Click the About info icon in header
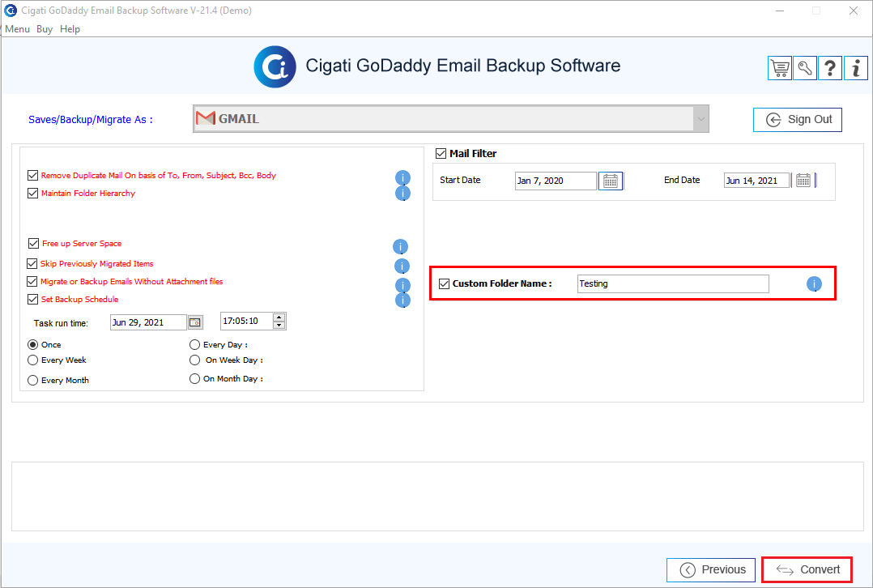 (856, 68)
